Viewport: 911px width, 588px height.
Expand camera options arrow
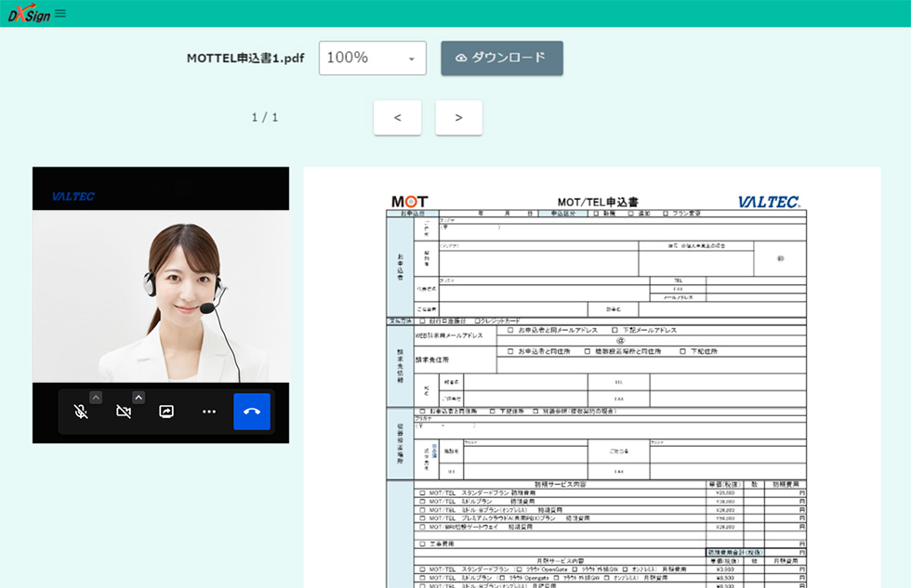[x=139, y=398]
